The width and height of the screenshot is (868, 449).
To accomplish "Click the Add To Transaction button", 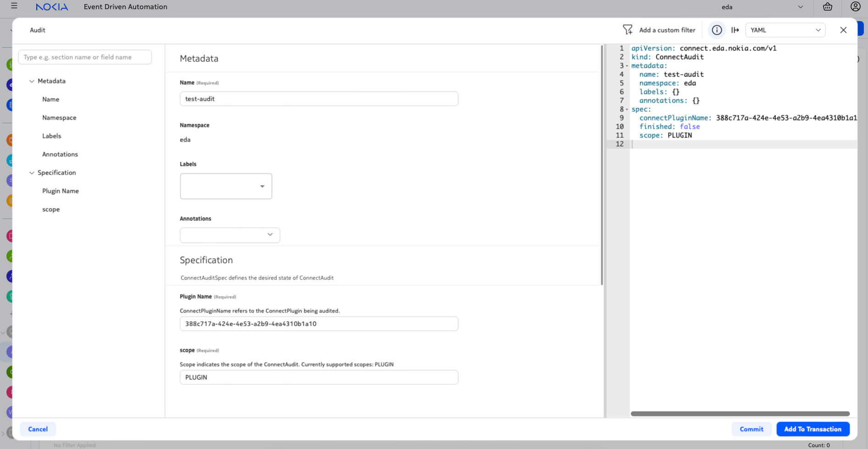I will point(813,429).
